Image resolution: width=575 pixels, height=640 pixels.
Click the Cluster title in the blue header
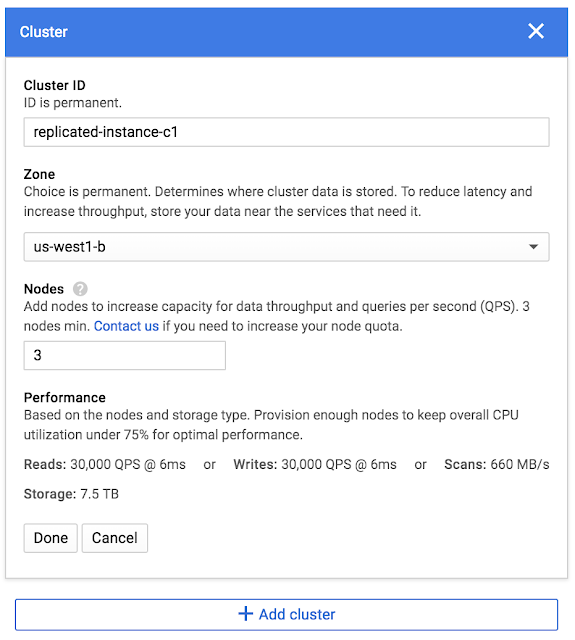[44, 32]
